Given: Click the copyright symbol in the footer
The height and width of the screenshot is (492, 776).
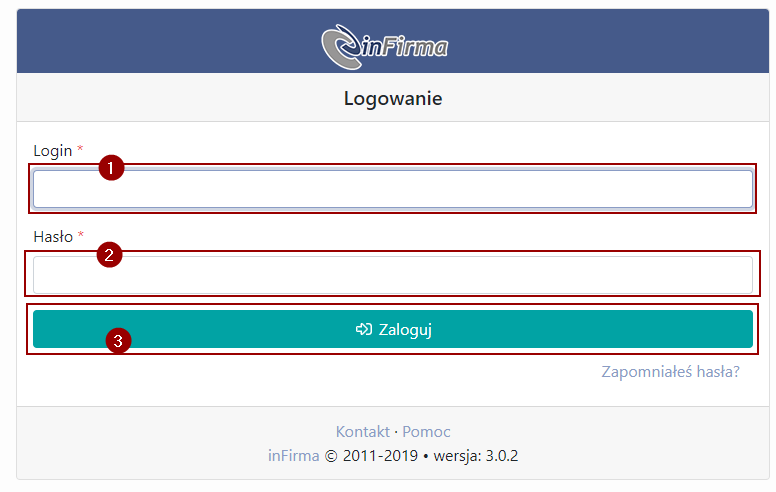Looking at the screenshot, I should point(331,456).
